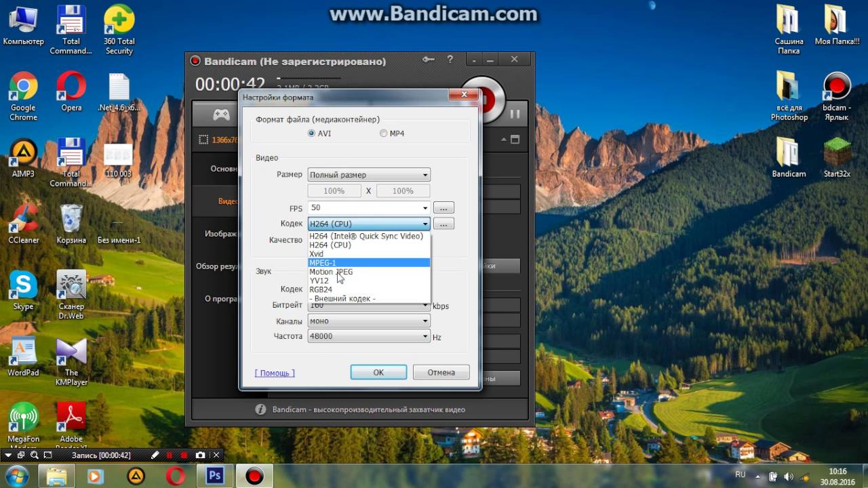Pause recording with Bandicam's pause button
Image resolution: width=868 pixels, height=488 pixels.
(515, 114)
